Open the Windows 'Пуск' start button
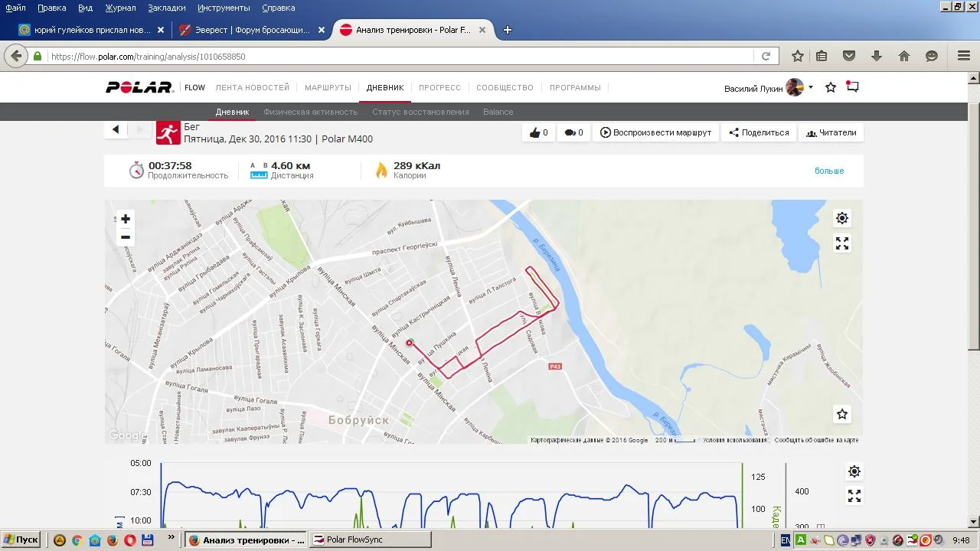The image size is (980, 551). (x=21, y=540)
